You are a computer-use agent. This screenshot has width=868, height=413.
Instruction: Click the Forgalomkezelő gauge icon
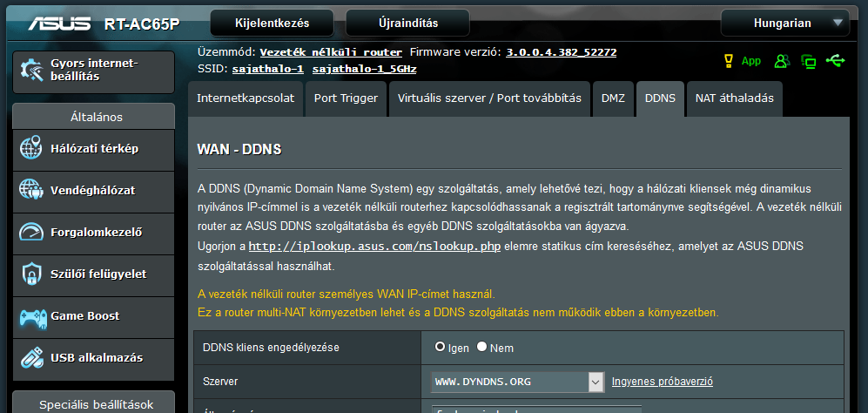[x=31, y=232]
